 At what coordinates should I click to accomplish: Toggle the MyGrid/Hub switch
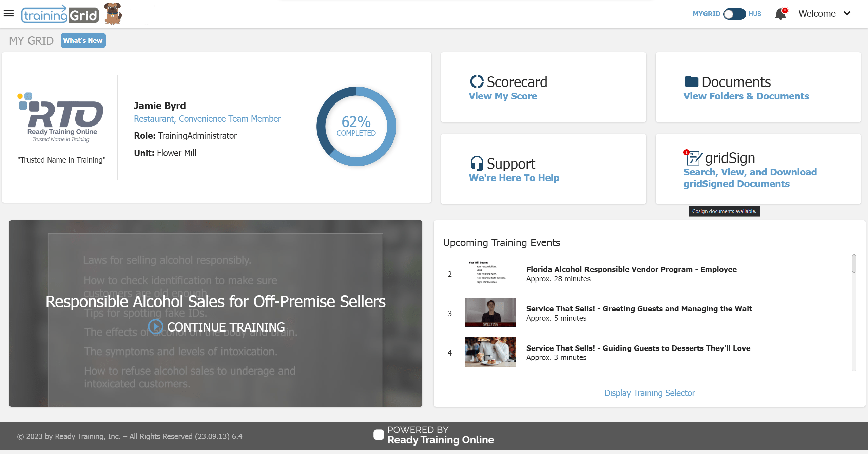click(734, 14)
